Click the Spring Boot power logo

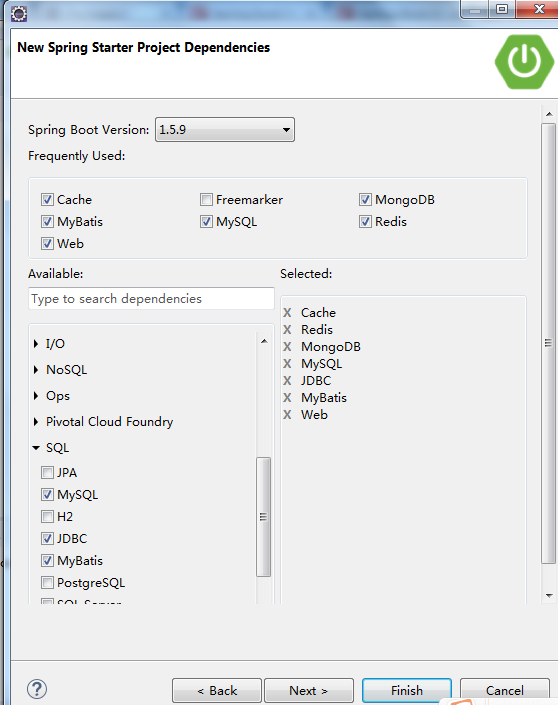point(524,62)
